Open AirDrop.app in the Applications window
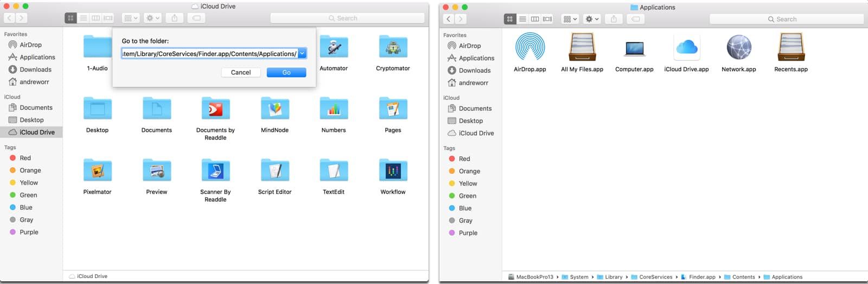 click(529, 47)
